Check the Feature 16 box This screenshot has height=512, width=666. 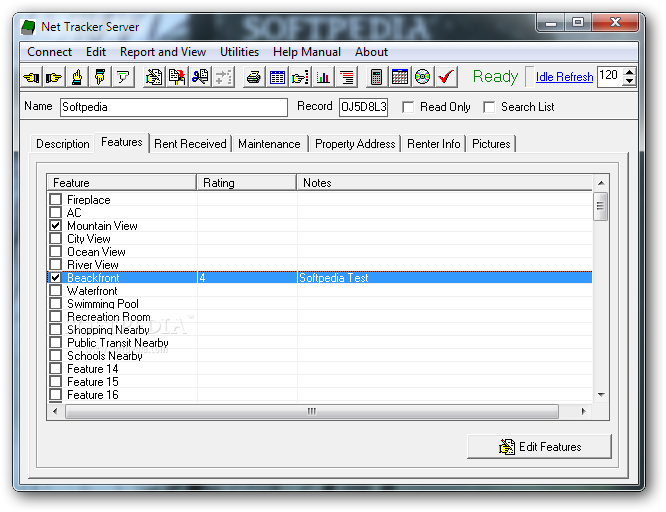coord(56,394)
